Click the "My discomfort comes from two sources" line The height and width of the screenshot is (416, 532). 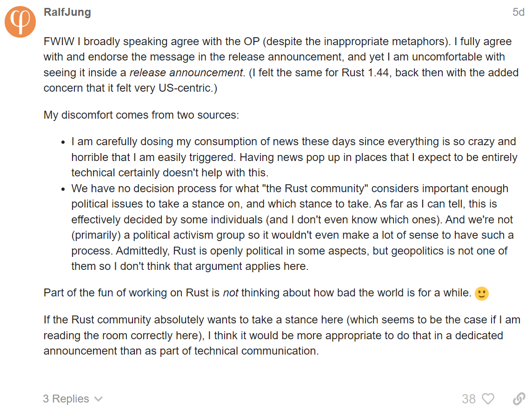pos(141,114)
